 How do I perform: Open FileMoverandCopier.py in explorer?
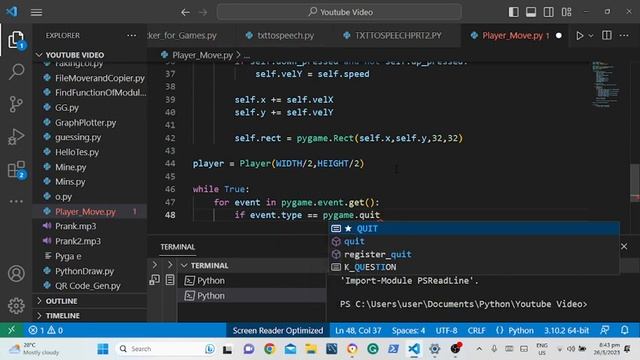pos(100,78)
